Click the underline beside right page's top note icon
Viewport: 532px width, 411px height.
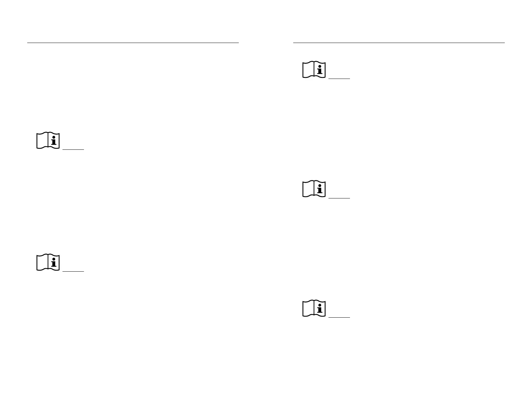point(339,79)
